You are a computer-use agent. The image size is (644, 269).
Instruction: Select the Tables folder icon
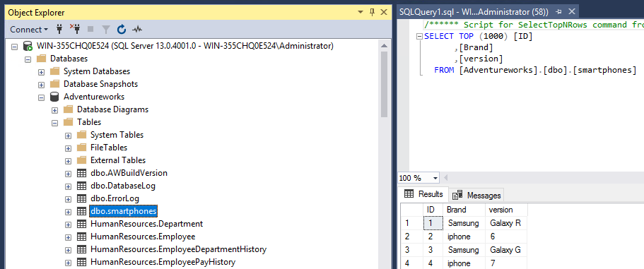68,122
